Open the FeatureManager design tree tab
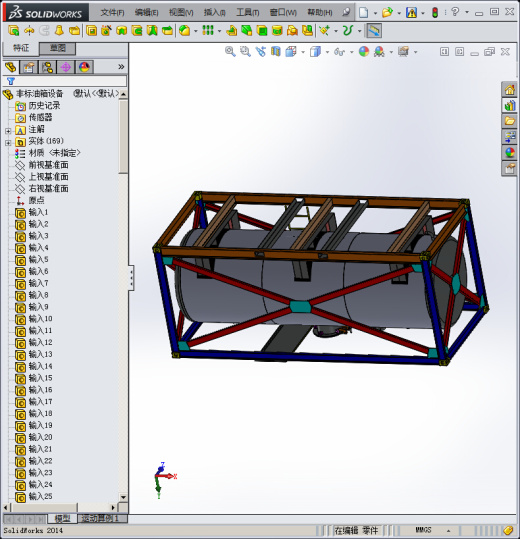The height and width of the screenshot is (539, 520). tap(11, 67)
